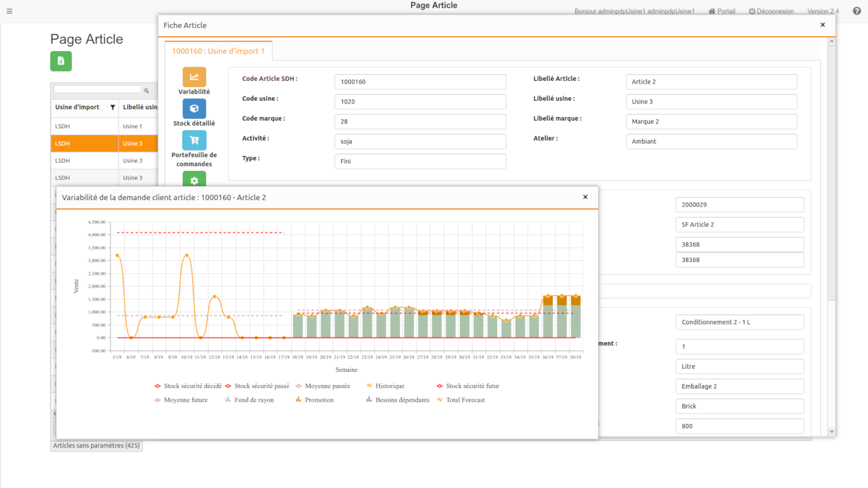The height and width of the screenshot is (488, 868).
Task: Toggle Stock sécurité passé legend series
Action: pyautogui.click(x=257, y=386)
